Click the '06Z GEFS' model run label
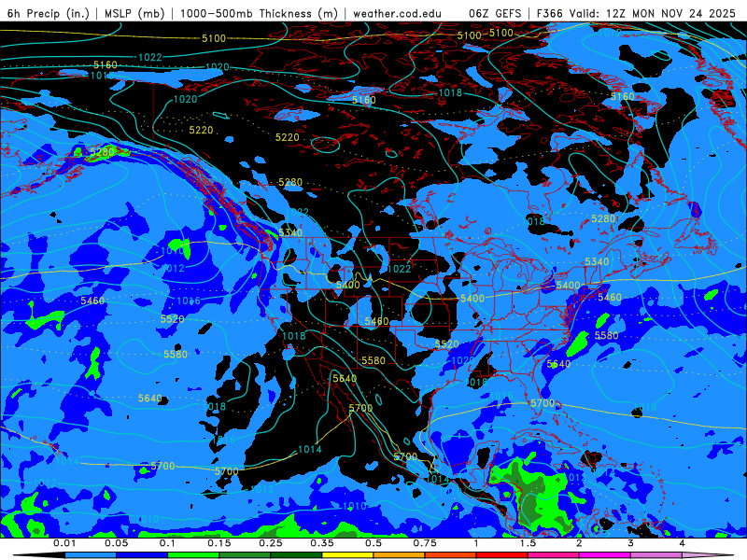The width and height of the screenshot is (747, 560). (495, 13)
